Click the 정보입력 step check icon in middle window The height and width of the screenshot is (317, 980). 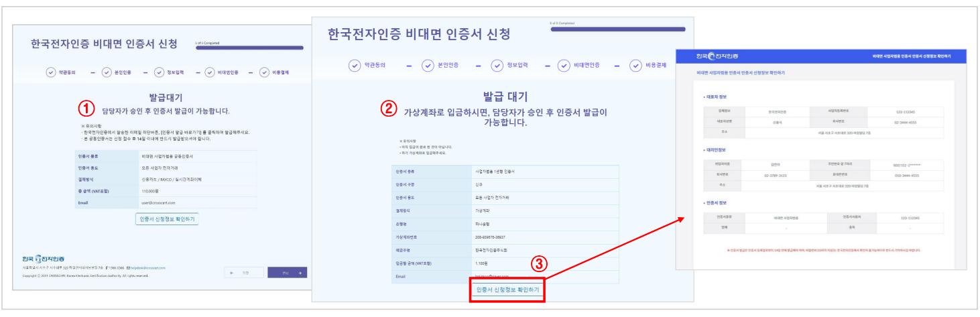497,66
